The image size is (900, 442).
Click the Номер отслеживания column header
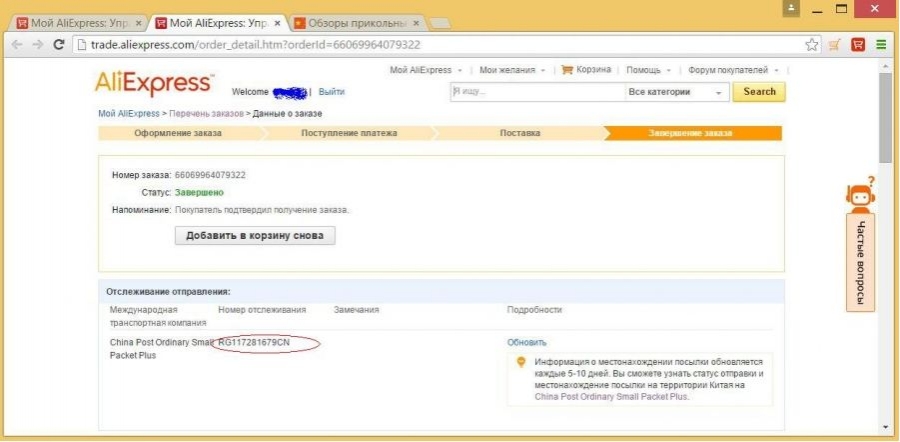coord(262,309)
